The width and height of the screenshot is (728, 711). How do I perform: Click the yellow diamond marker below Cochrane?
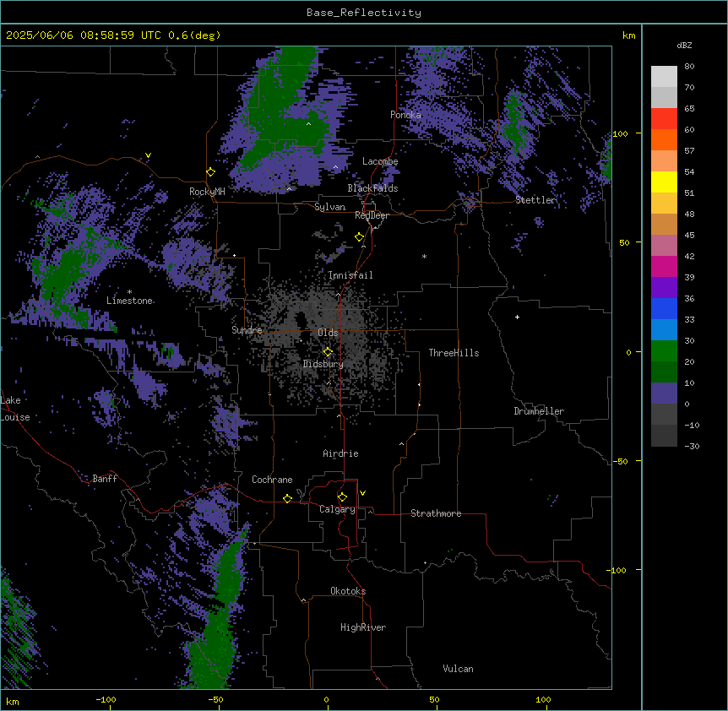coord(287,498)
